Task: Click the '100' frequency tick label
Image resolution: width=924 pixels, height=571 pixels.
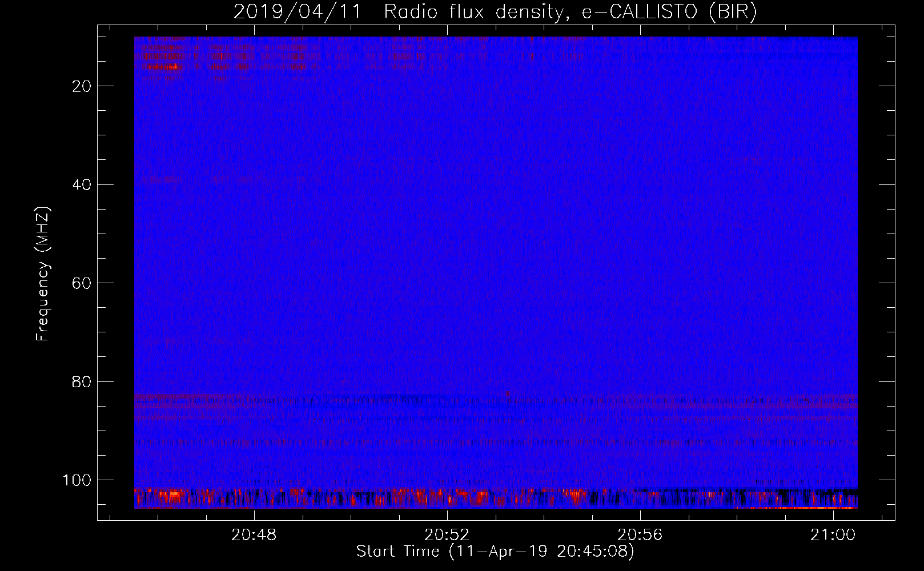Action: [77, 480]
